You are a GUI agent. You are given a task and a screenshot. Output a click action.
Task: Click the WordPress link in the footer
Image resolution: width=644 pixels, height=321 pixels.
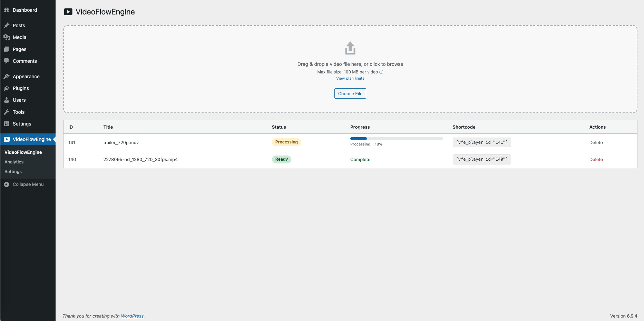tap(132, 316)
